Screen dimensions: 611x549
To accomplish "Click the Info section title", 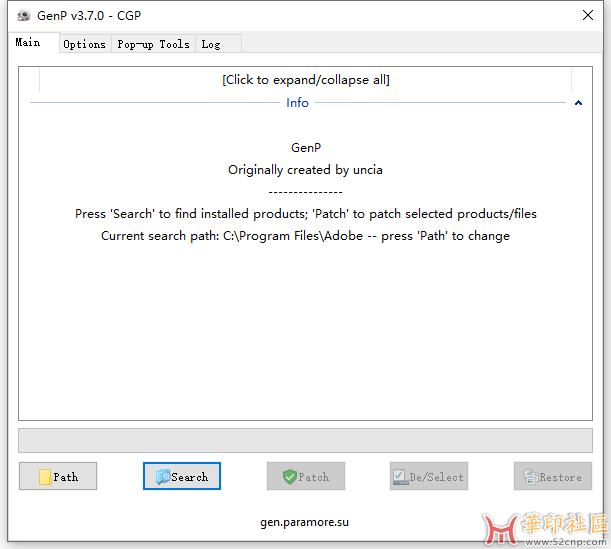I will pos(297,102).
